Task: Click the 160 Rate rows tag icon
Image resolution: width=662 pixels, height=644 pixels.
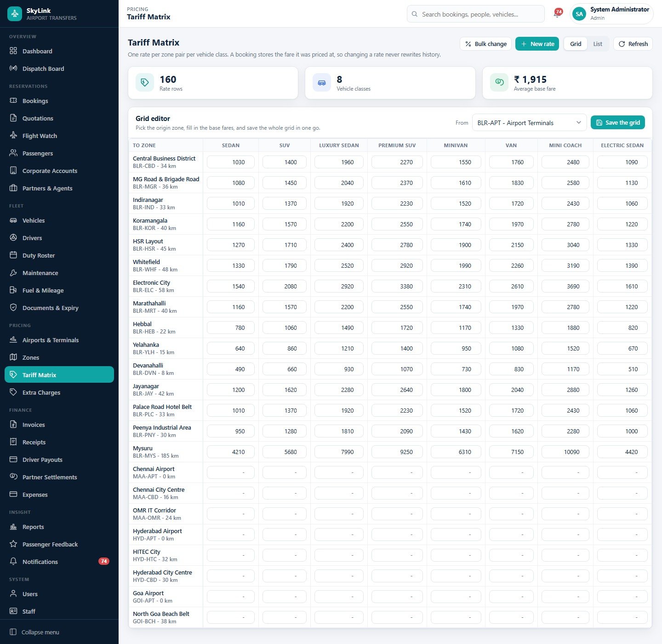Action: pyautogui.click(x=145, y=83)
